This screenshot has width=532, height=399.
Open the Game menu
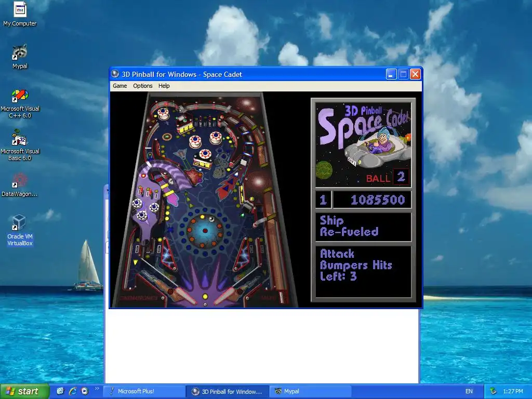coord(120,86)
